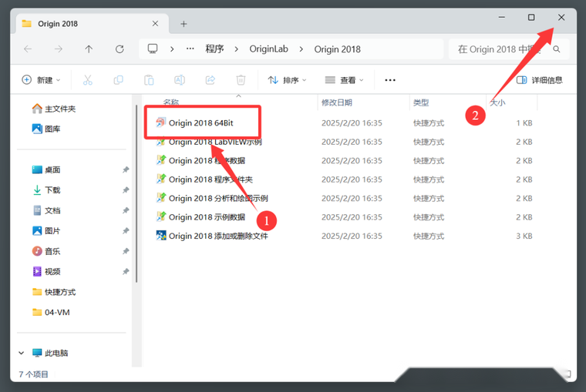Click chevron after computer icon in breadcrumb
The image size is (586, 392).
coord(172,49)
